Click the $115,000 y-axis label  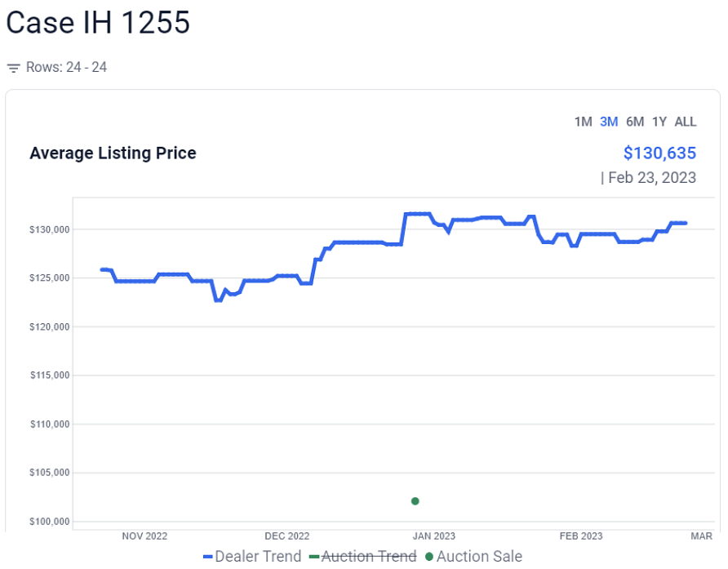(x=50, y=375)
